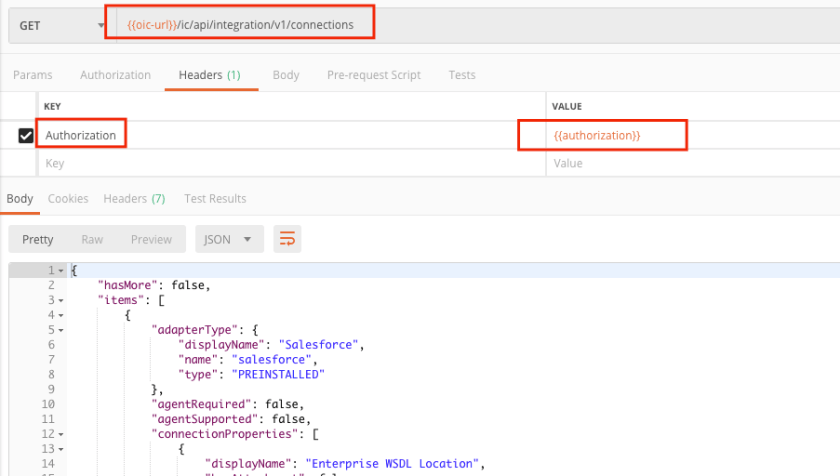Select the Preview response view
The width and height of the screenshot is (840, 476).
coord(151,239)
